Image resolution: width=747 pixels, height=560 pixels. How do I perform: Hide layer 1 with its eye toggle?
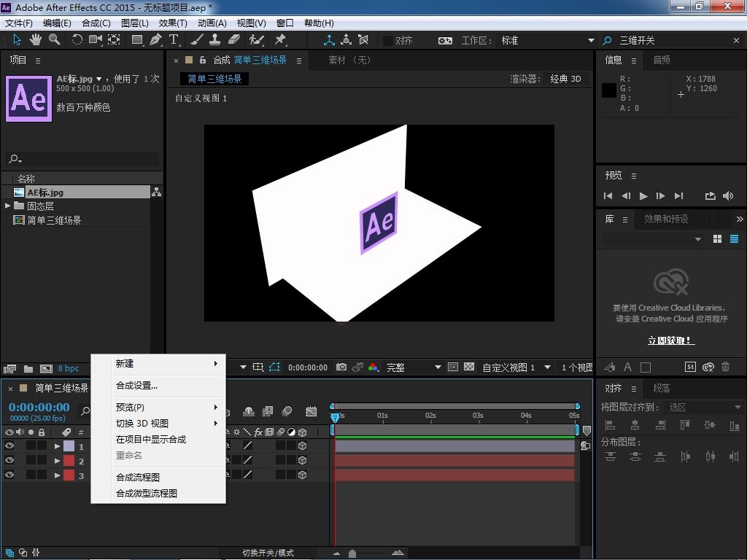pyautogui.click(x=9, y=446)
